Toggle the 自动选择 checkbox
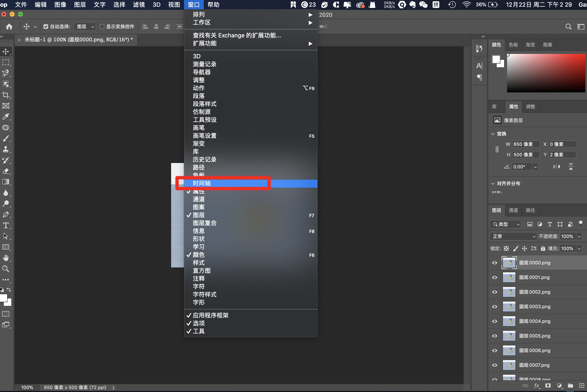This screenshot has height=392, width=587. (x=46, y=27)
